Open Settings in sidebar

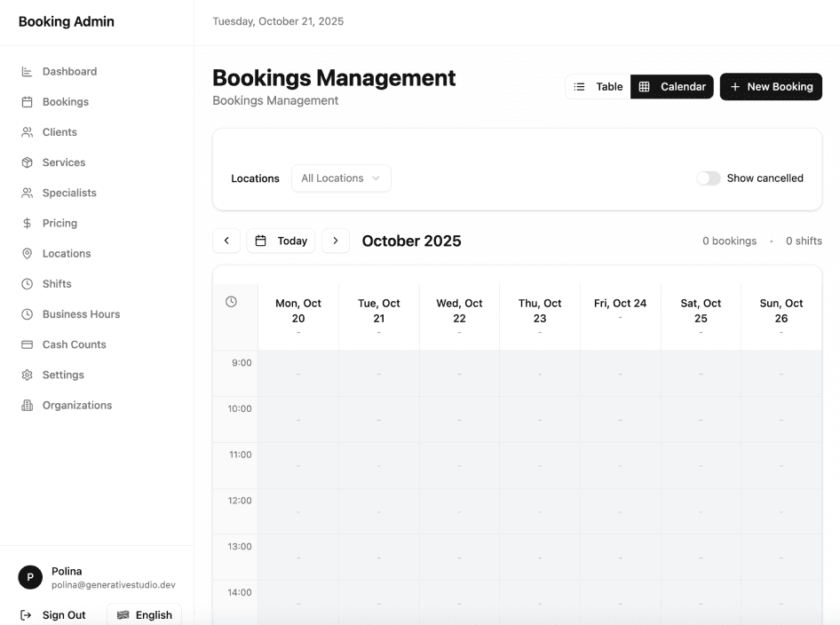click(x=63, y=375)
